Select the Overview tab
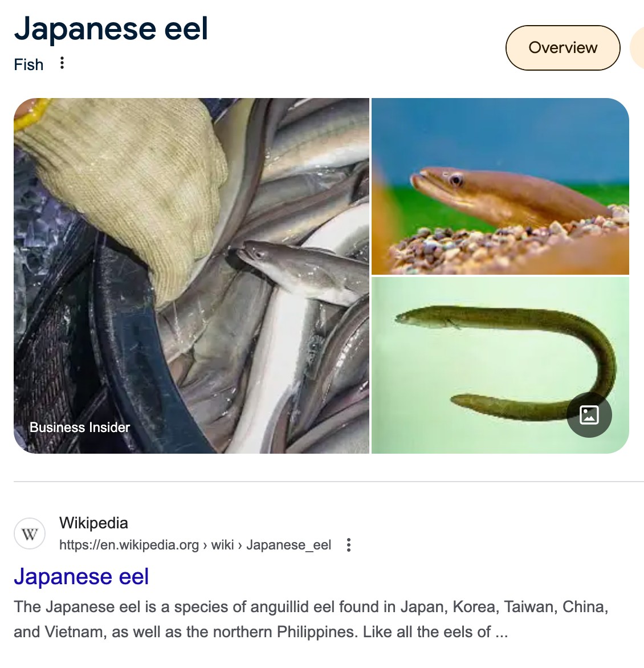The width and height of the screenshot is (644, 668). [563, 48]
